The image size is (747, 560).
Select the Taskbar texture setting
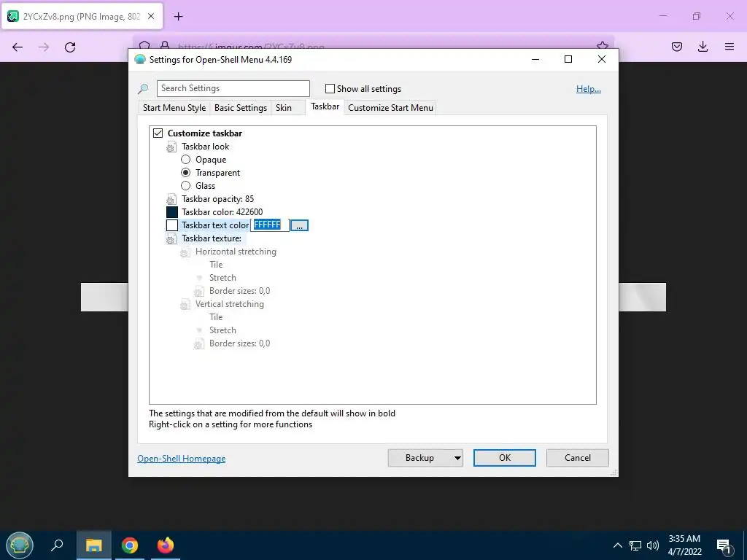[212, 238]
